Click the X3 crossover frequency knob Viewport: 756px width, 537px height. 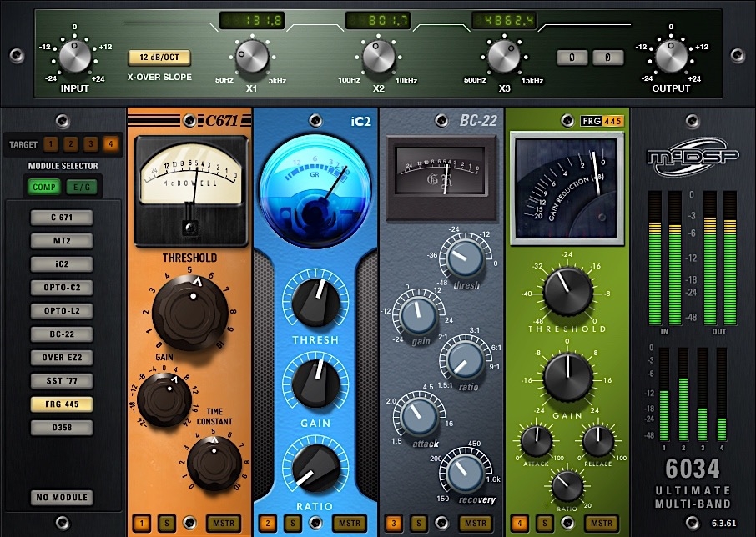504,57
